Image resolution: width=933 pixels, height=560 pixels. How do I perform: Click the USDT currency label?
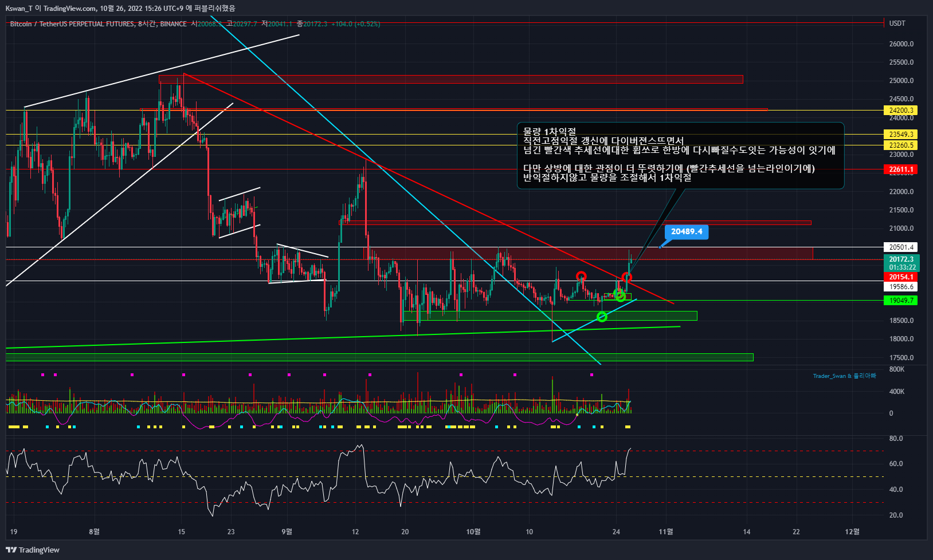[897, 23]
